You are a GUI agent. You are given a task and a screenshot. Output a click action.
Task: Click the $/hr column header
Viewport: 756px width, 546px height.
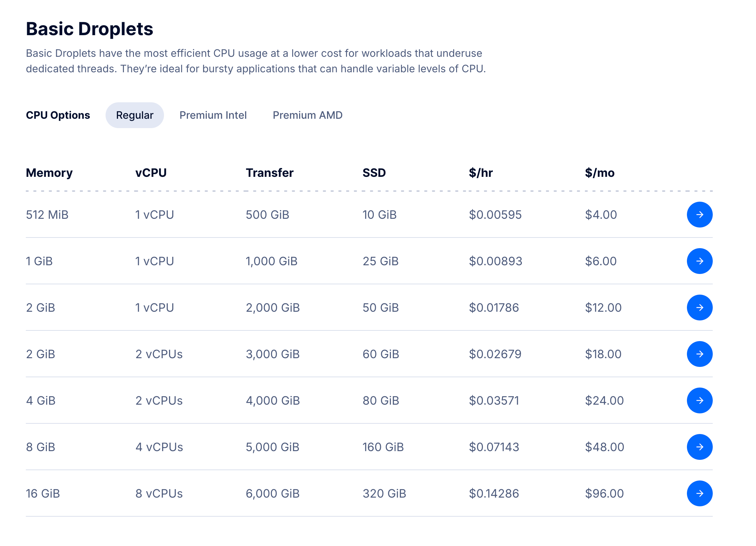pyautogui.click(x=481, y=173)
